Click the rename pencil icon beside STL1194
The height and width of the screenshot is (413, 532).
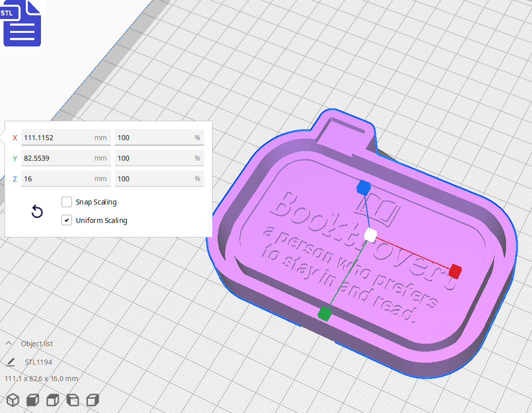(11, 362)
